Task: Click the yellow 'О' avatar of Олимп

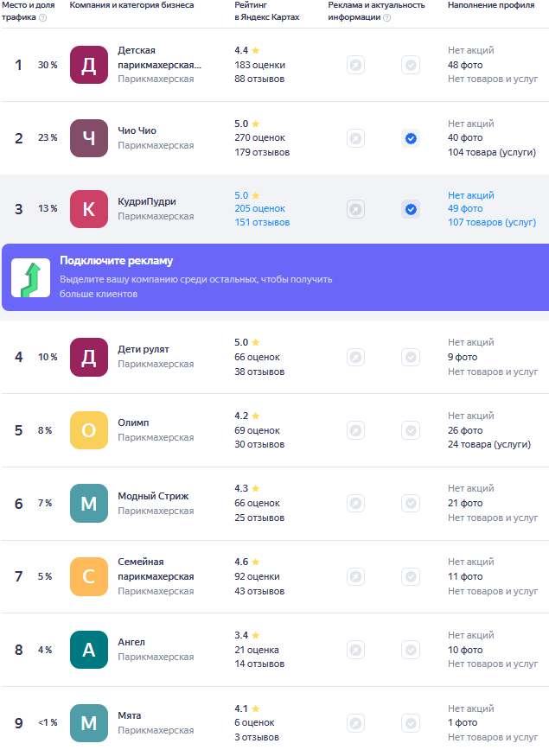Action: 89,430
